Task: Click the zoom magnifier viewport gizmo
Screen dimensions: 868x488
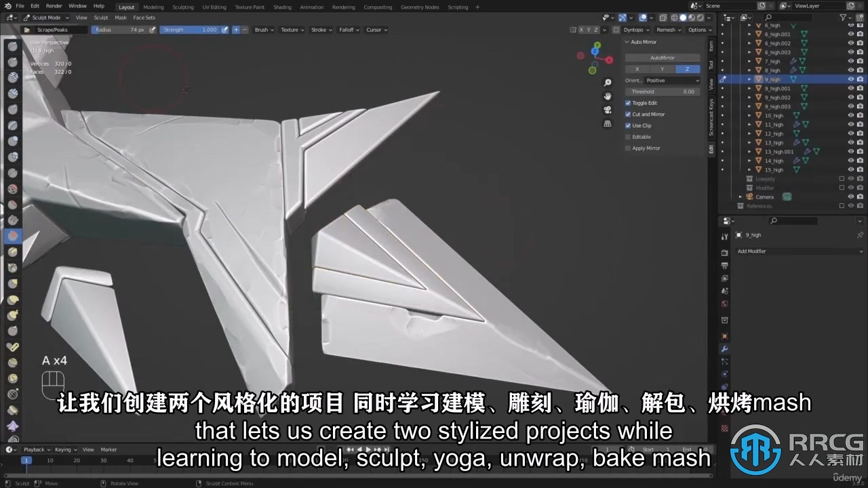Action: 608,83
